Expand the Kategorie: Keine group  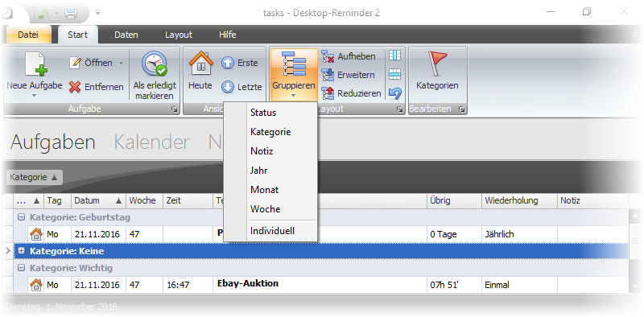pyautogui.click(x=22, y=251)
